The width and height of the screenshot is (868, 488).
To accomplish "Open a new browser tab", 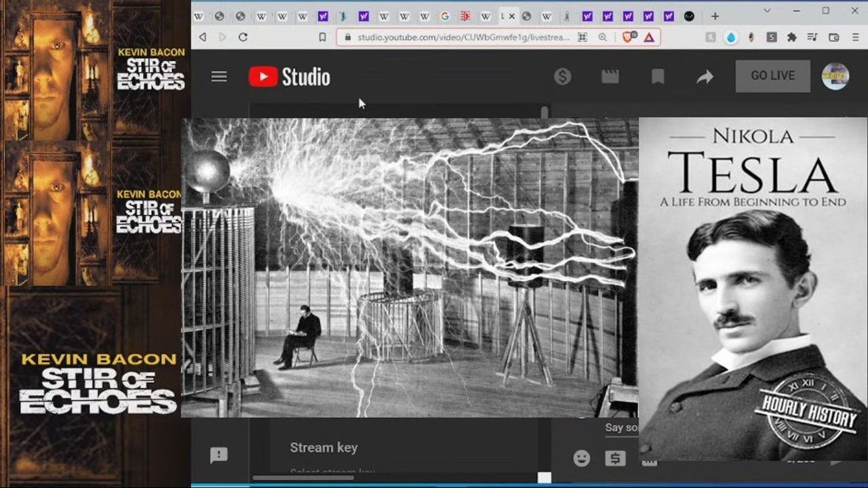I will coord(715,16).
